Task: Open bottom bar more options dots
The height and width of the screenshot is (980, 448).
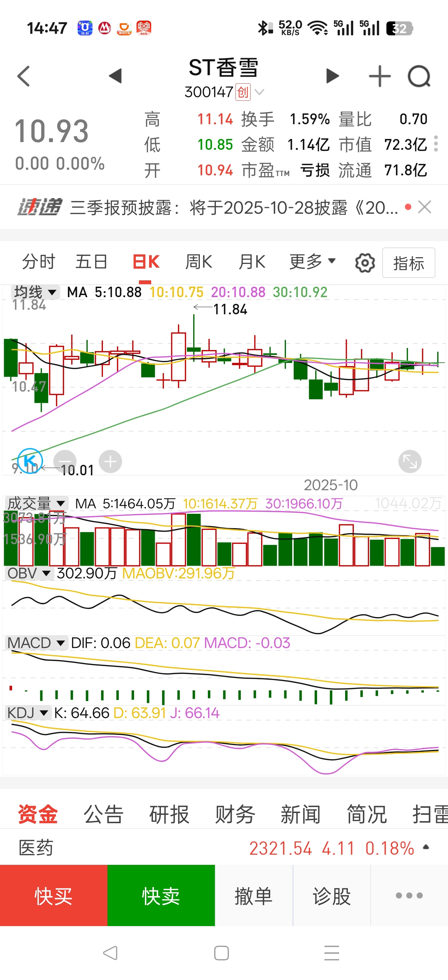Action: 409,895
